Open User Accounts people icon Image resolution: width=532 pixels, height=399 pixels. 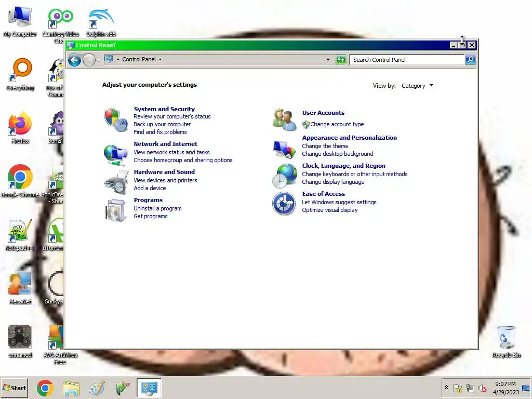pos(284,119)
